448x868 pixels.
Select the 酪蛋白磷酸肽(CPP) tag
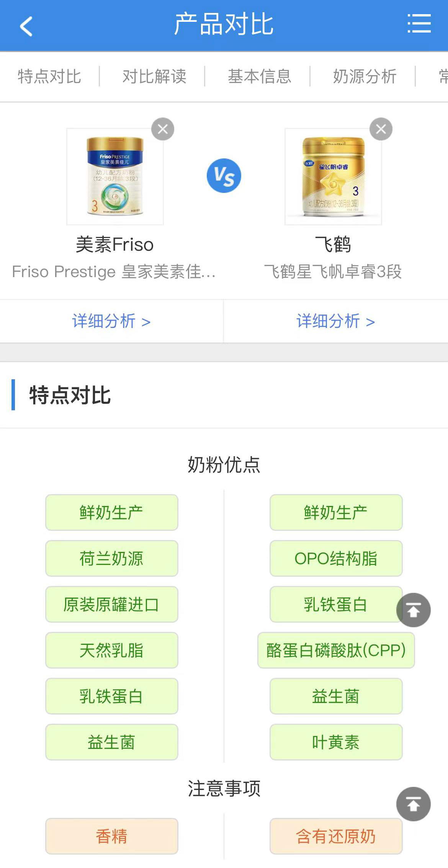(336, 650)
